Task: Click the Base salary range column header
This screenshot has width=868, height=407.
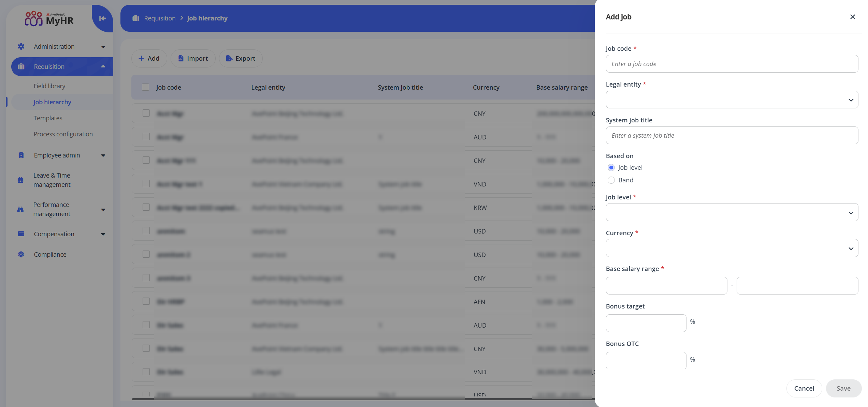Action: (x=562, y=87)
